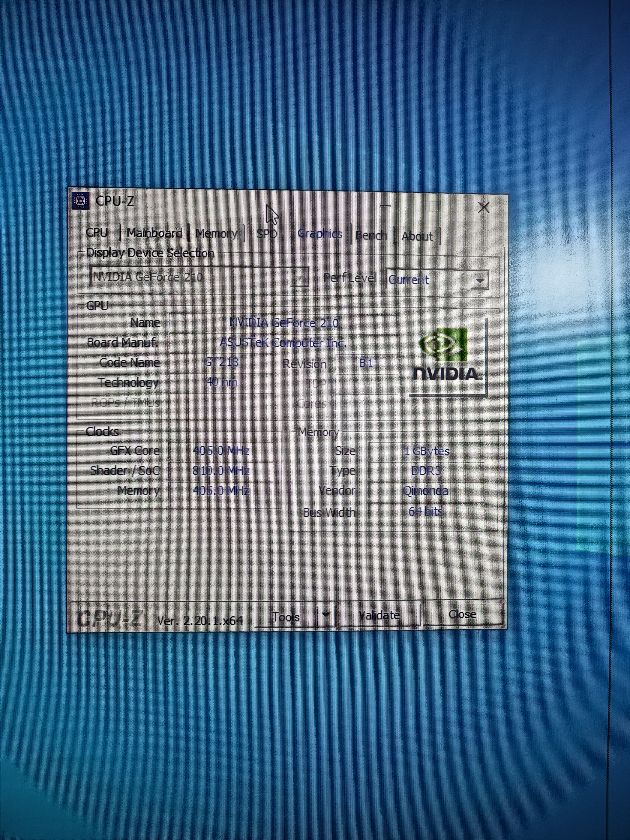Click the Shader / SoC 810.0 MHz value
The width and height of the screenshot is (630, 840).
[221, 471]
